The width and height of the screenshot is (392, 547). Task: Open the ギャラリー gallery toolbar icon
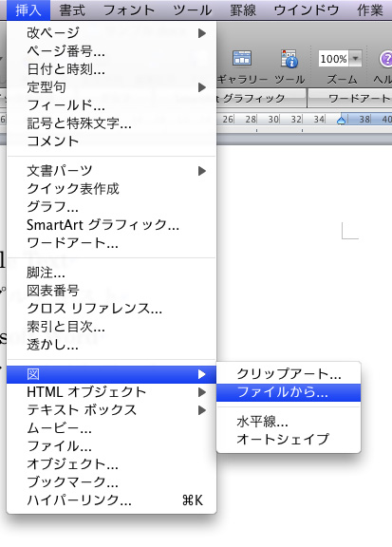[242, 58]
